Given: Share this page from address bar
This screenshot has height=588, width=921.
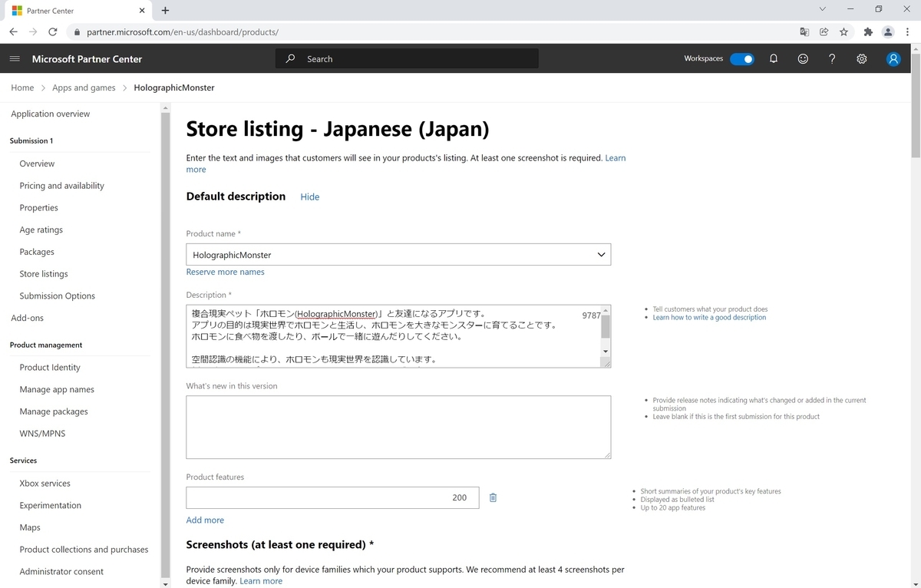Looking at the screenshot, I should (824, 32).
